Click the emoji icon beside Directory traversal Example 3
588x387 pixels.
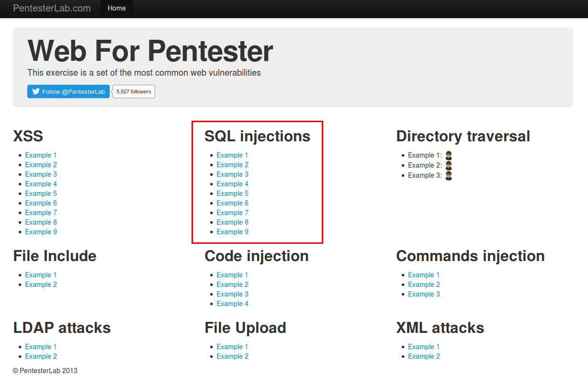pyautogui.click(x=448, y=175)
